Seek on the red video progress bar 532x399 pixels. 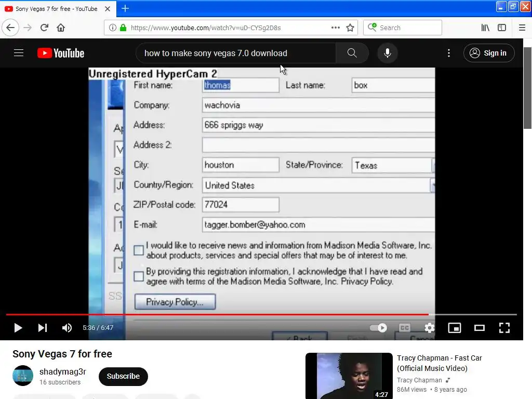click(x=261, y=314)
